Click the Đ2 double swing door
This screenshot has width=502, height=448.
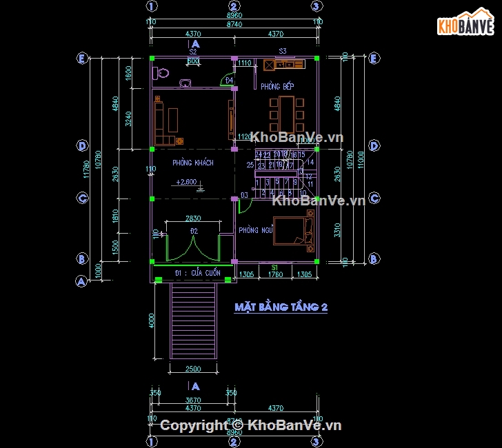coord(193,247)
